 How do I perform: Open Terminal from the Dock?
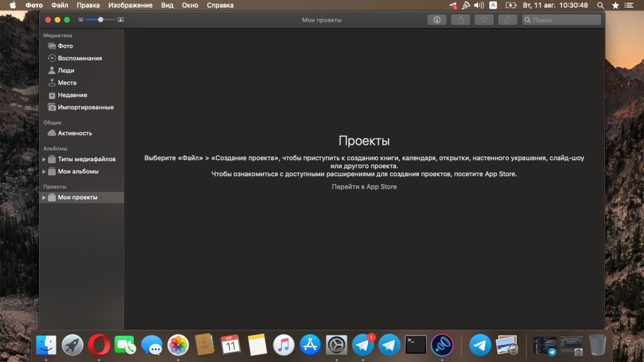416,345
